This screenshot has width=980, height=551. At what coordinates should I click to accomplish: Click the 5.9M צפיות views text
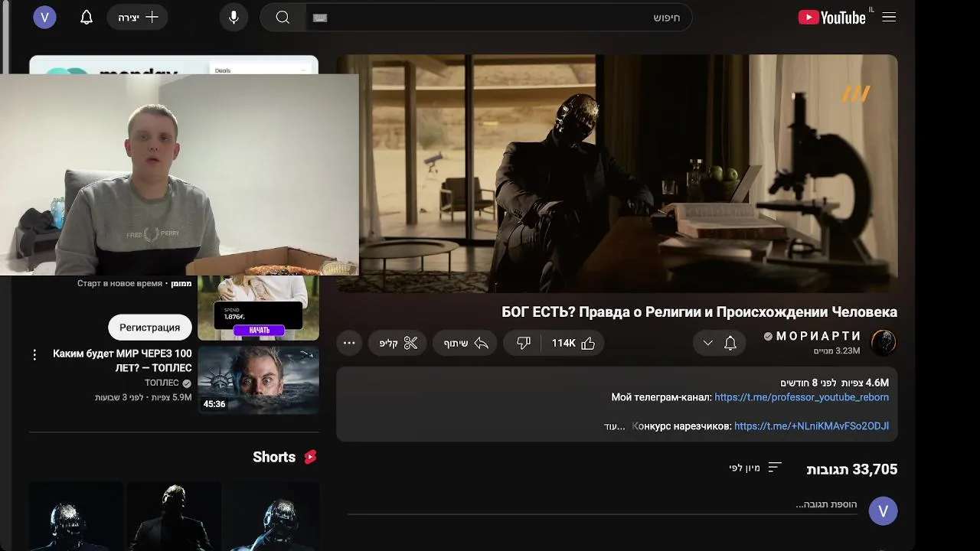pyautogui.click(x=171, y=397)
